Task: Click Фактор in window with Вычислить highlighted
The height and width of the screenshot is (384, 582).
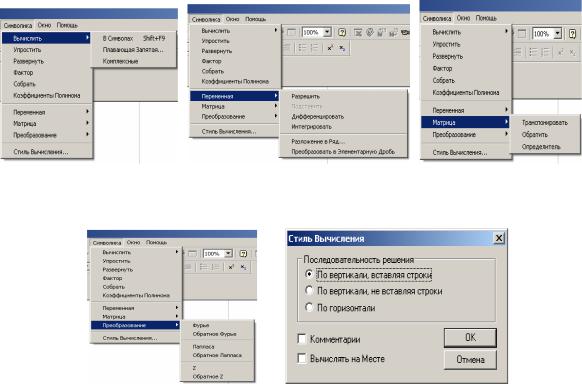Action: tap(47, 73)
